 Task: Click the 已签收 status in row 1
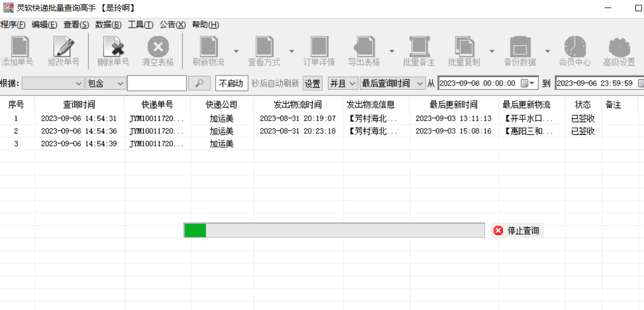[x=583, y=119]
